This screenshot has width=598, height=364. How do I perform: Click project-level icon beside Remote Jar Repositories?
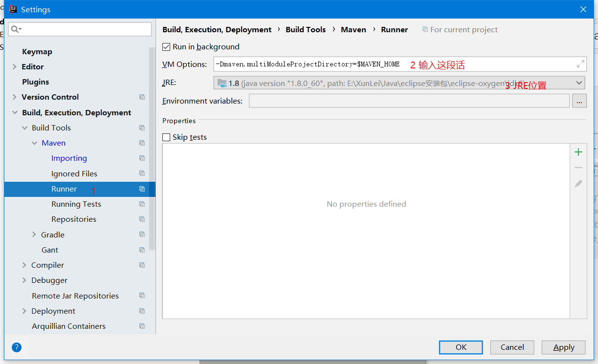pos(142,296)
